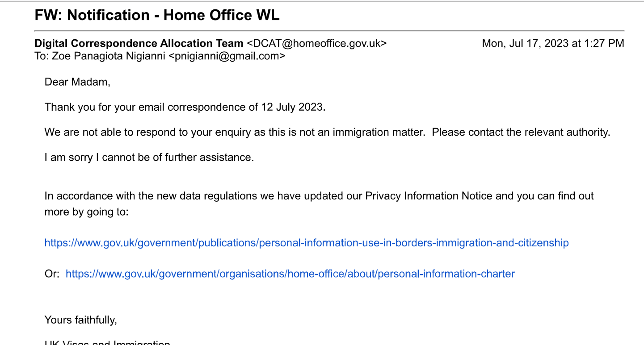Click the timestamp Mon, Jul 17, 2023 at 1:27 PM

point(553,43)
